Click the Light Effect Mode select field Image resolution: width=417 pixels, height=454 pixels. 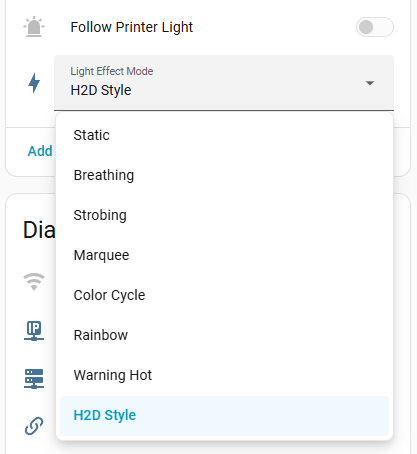[224, 83]
